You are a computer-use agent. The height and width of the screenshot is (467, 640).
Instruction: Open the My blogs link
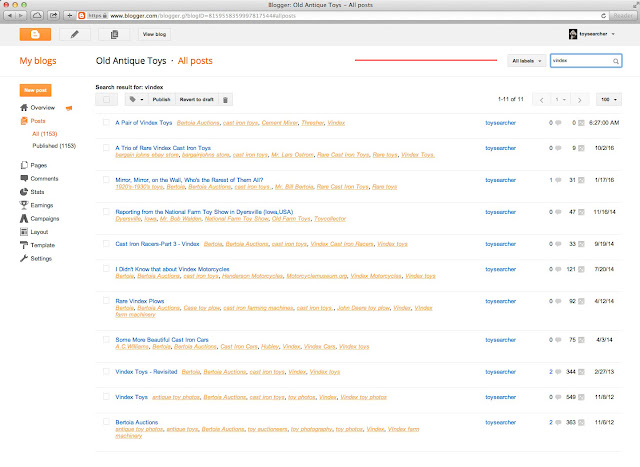coord(38,61)
